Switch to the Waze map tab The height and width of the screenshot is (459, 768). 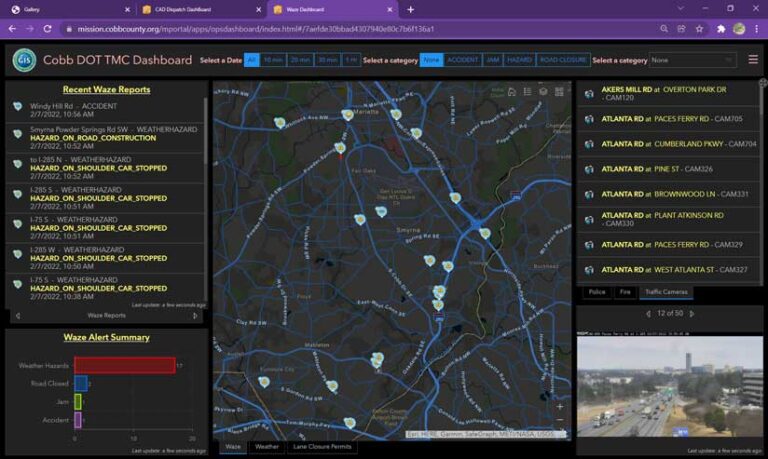233,447
